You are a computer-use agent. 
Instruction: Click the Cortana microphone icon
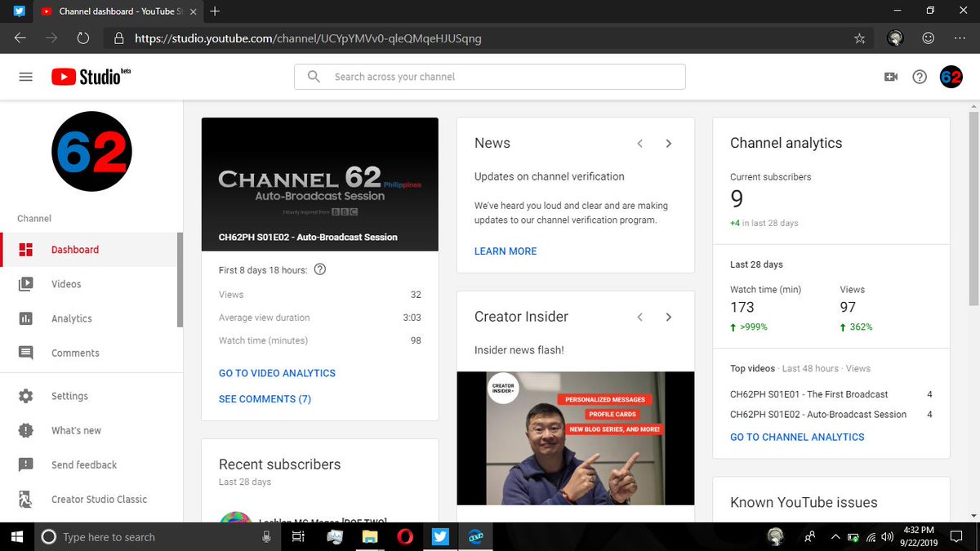point(266,536)
